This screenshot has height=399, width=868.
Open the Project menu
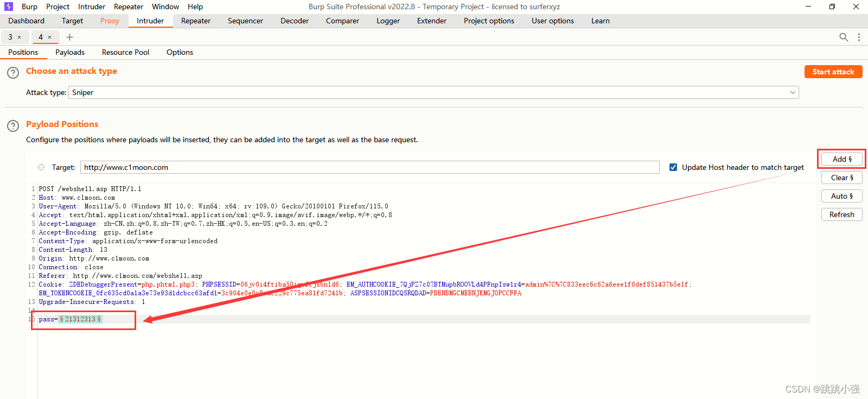(58, 7)
